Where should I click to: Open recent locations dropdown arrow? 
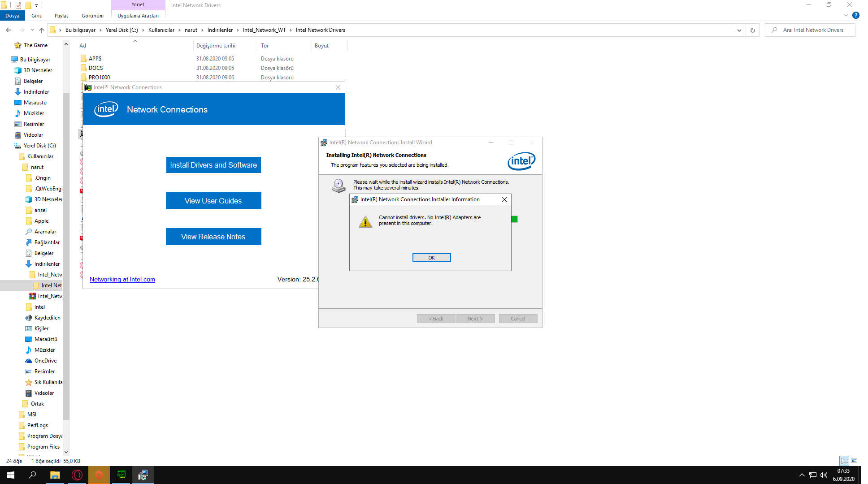point(32,30)
